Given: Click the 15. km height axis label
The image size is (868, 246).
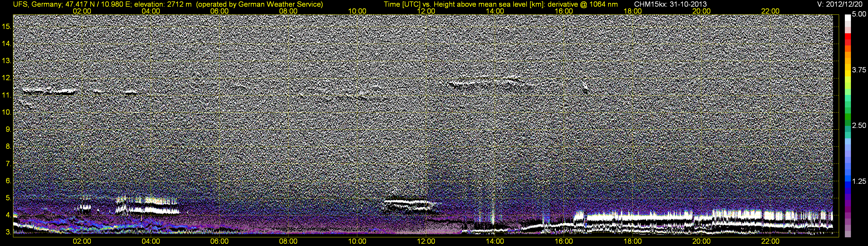Looking at the screenshot, I should 7,27.
